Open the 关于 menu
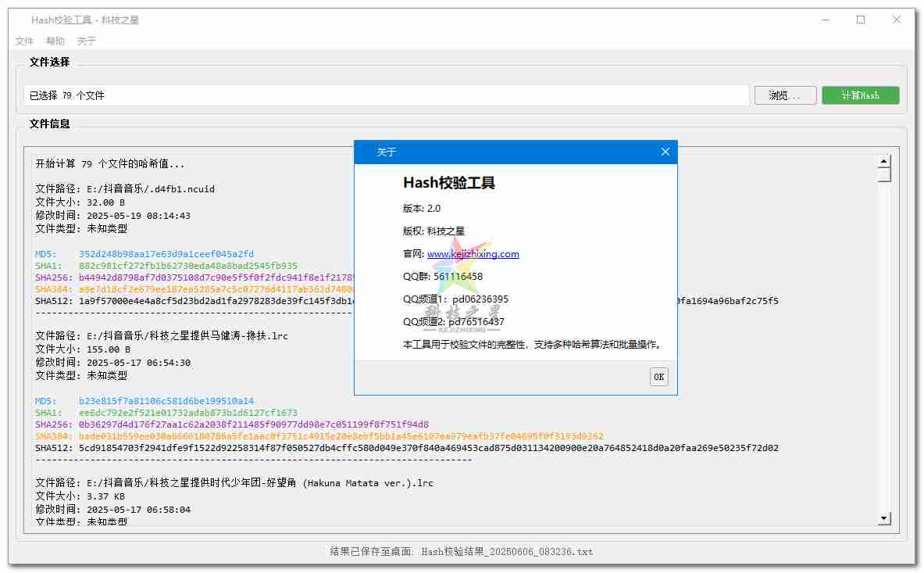Image resolution: width=924 pixels, height=573 pixels. coord(86,41)
